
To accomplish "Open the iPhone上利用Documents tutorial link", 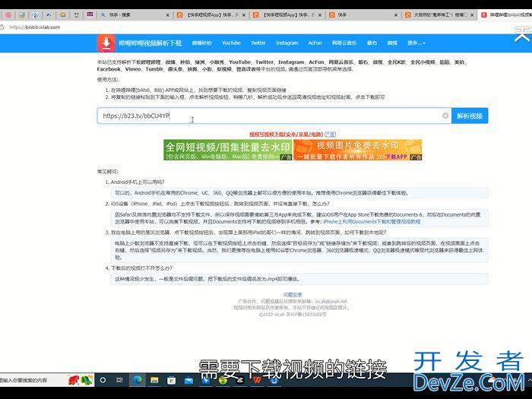I will [x=372, y=222].
